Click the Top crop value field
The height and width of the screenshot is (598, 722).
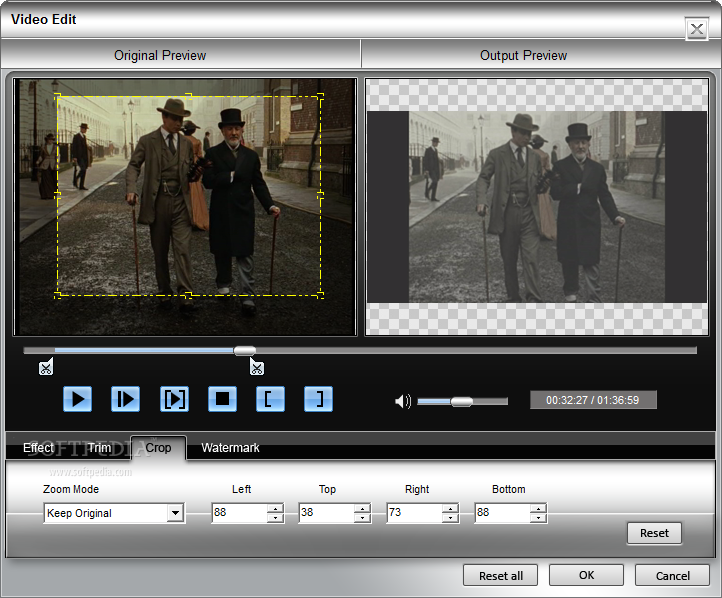click(327, 512)
